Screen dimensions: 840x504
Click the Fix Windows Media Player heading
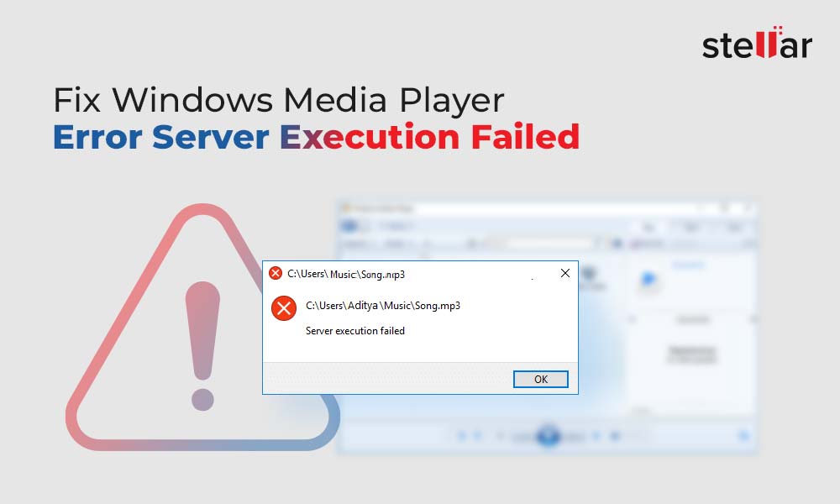(x=279, y=100)
